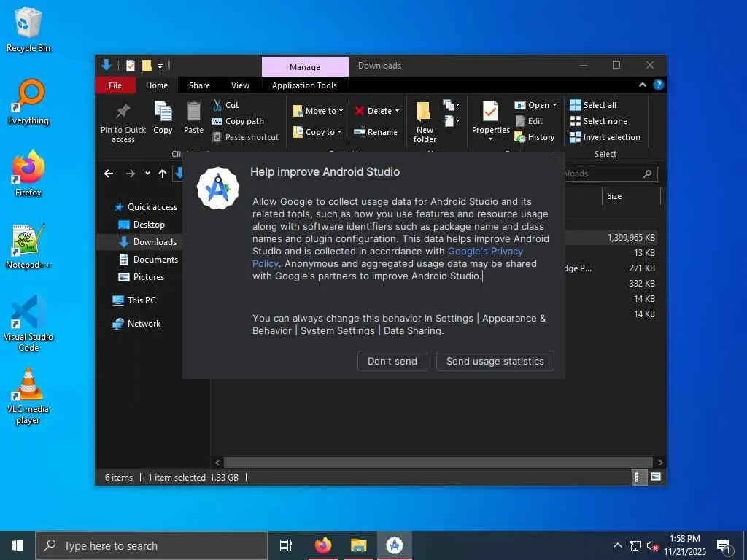Click Send usage statistics button

pos(495,361)
